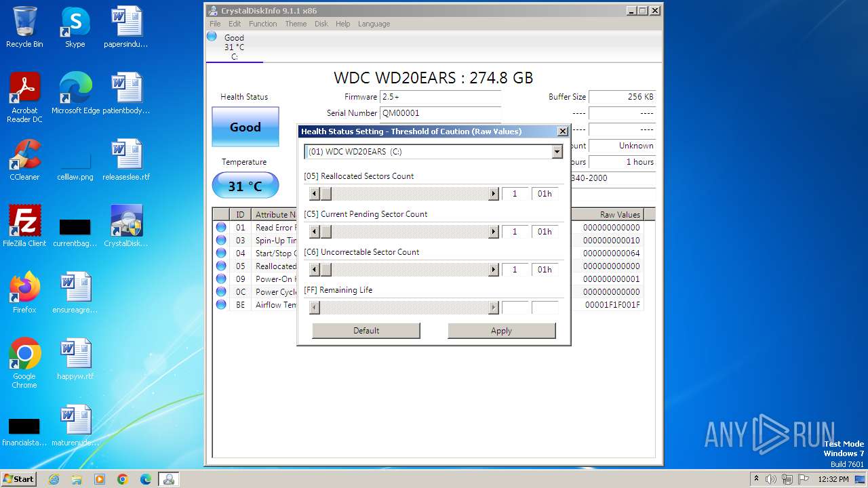Viewport: 868px width, 488px height.
Task: Open the Start menu
Action: coord(19,479)
